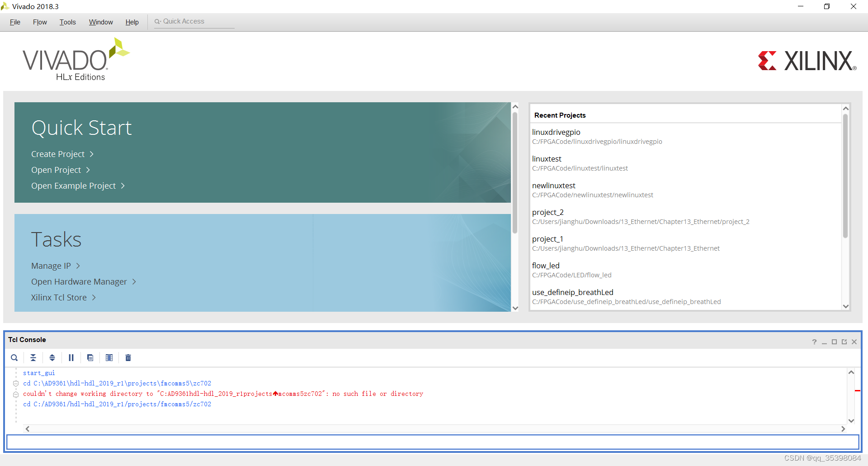This screenshot has width=868, height=466.
Task: Open the Window menu
Action: click(x=101, y=22)
